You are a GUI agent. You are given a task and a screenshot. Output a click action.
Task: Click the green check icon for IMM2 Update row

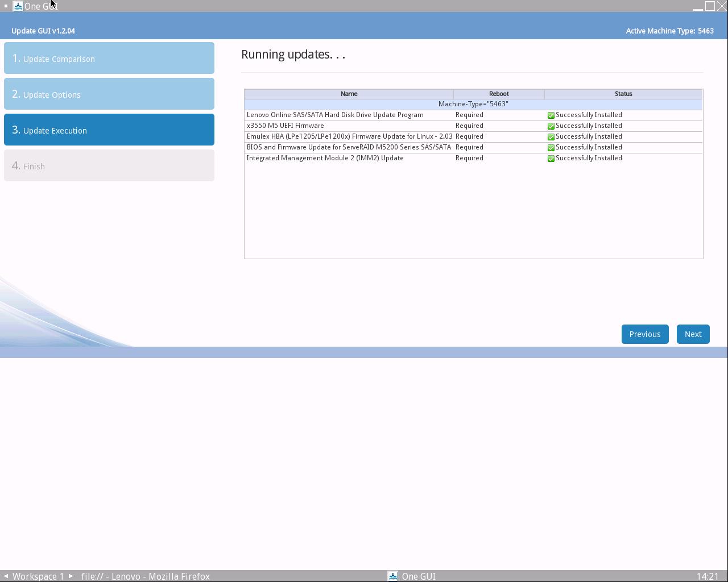pyautogui.click(x=551, y=159)
